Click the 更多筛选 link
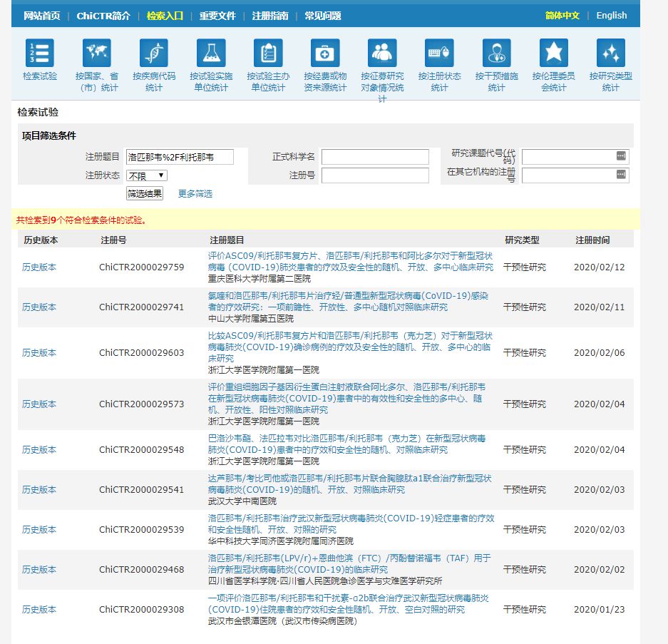 pyautogui.click(x=195, y=193)
